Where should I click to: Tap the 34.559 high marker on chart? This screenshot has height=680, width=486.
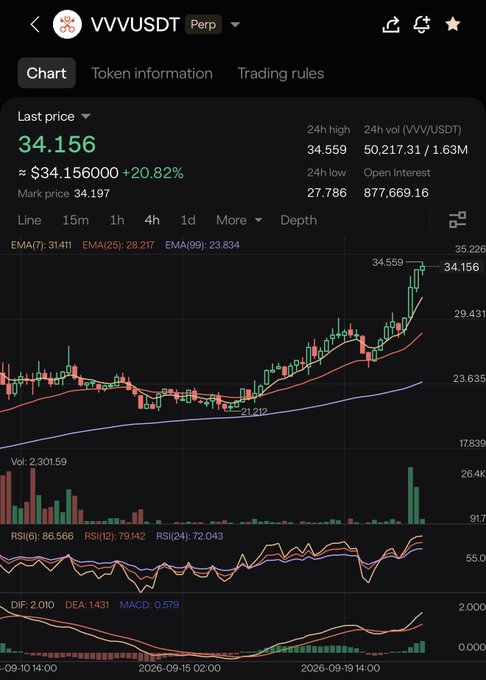(388, 262)
